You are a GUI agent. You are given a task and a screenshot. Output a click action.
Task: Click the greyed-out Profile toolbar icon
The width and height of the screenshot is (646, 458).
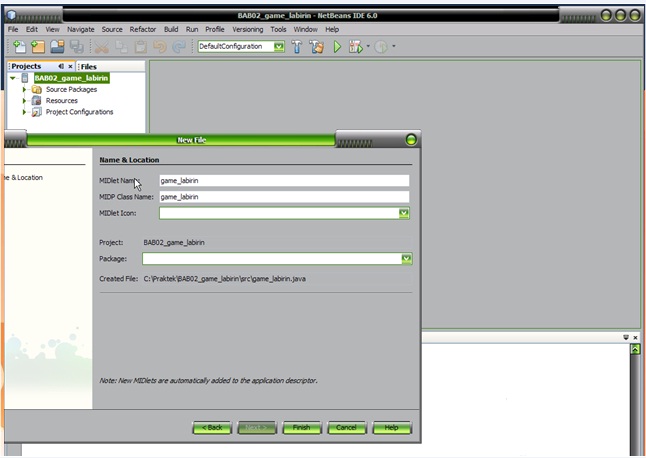[381, 47]
